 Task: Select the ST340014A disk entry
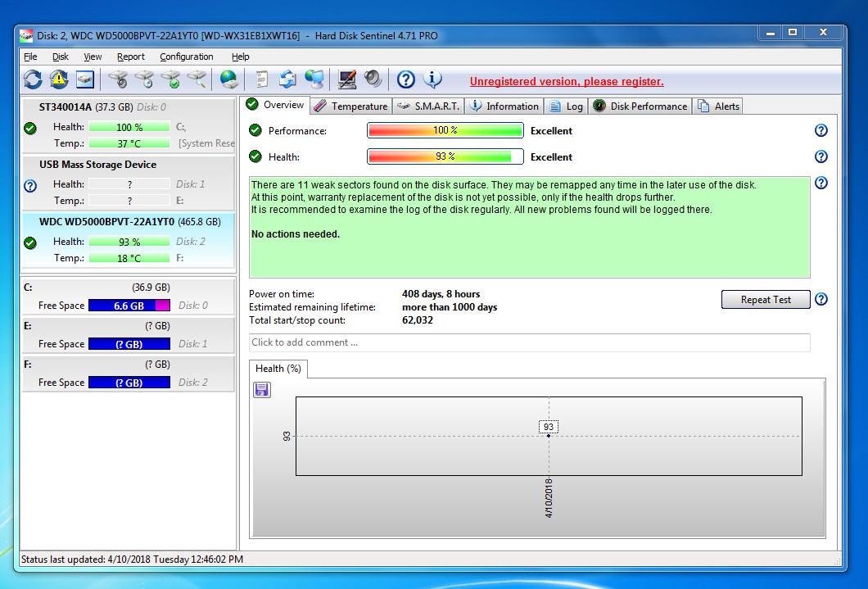tap(128, 125)
